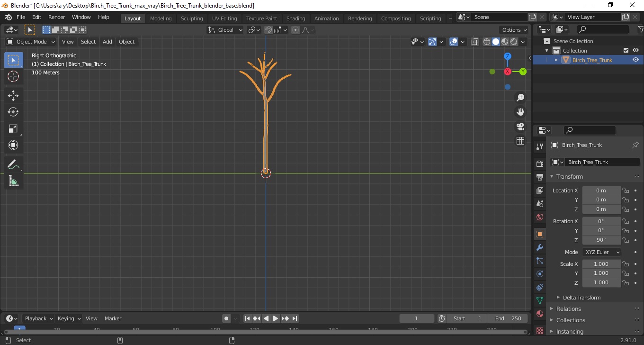The width and height of the screenshot is (644, 345).
Task: Select the Annotate tool
Action: click(x=13, y=164)
